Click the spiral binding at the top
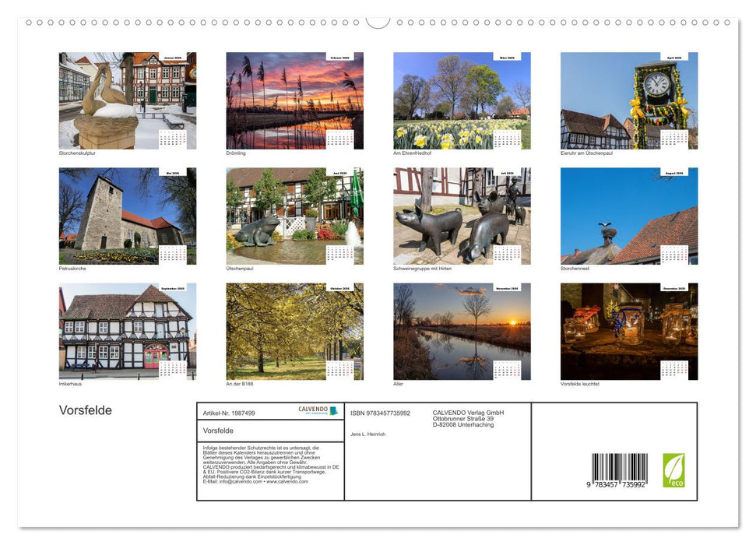Viewport: 756px width, 545px height. tap(378, 23)
